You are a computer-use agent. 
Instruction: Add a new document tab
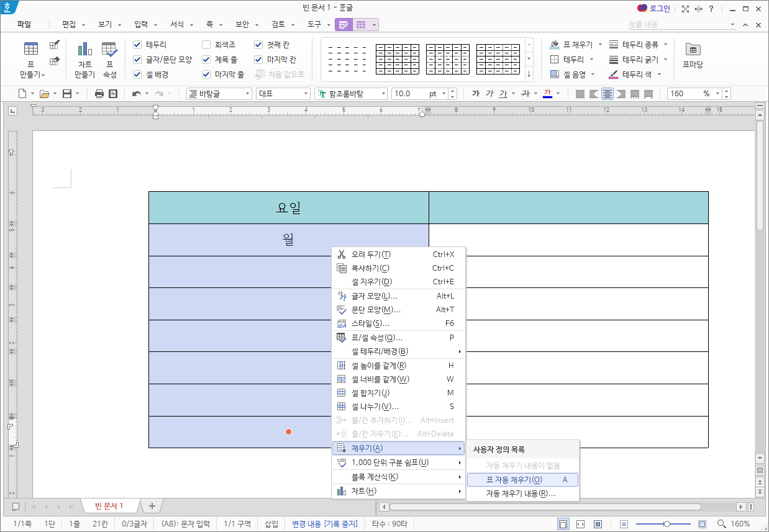152,506
